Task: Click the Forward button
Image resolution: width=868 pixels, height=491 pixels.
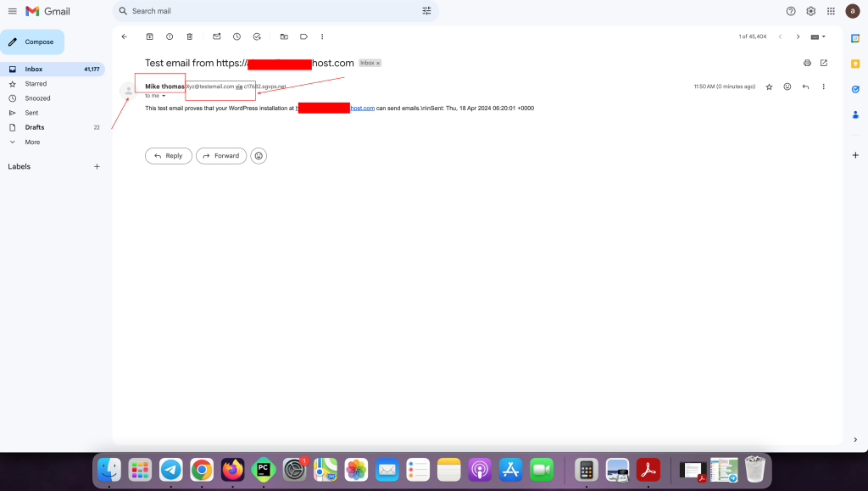Action: 221,156
